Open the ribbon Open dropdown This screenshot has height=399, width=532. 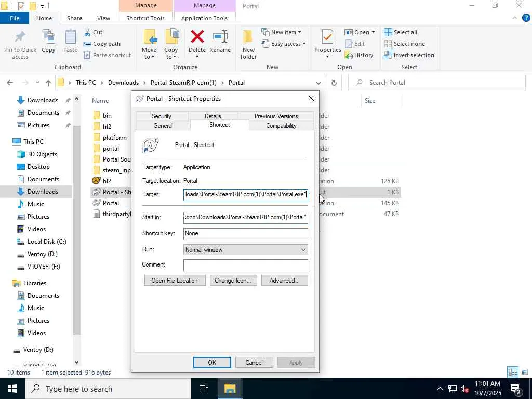[360, 32]
